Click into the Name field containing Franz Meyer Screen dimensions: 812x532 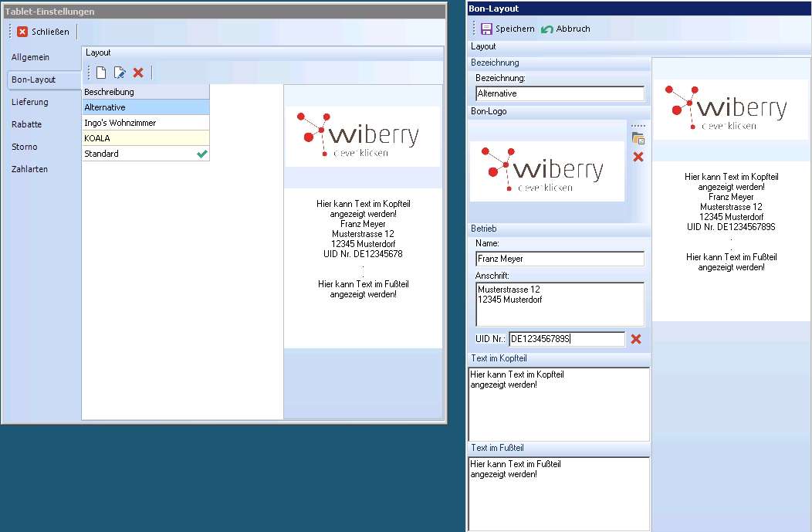[560, 259]
